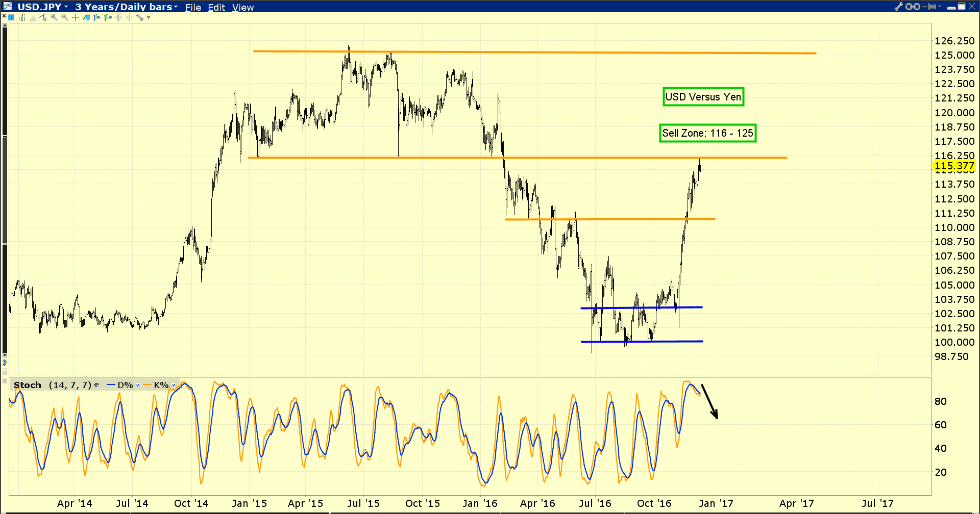Select the zoom-out magnifier tool
This screenshot has height=514, width=980.
[x=64, y=17]
